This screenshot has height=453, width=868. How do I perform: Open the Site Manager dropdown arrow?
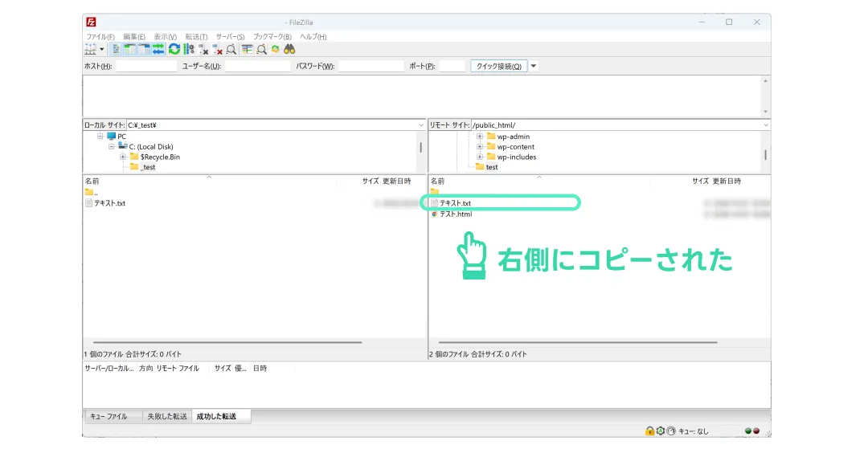pyautogui.click(x=102, y=49)
